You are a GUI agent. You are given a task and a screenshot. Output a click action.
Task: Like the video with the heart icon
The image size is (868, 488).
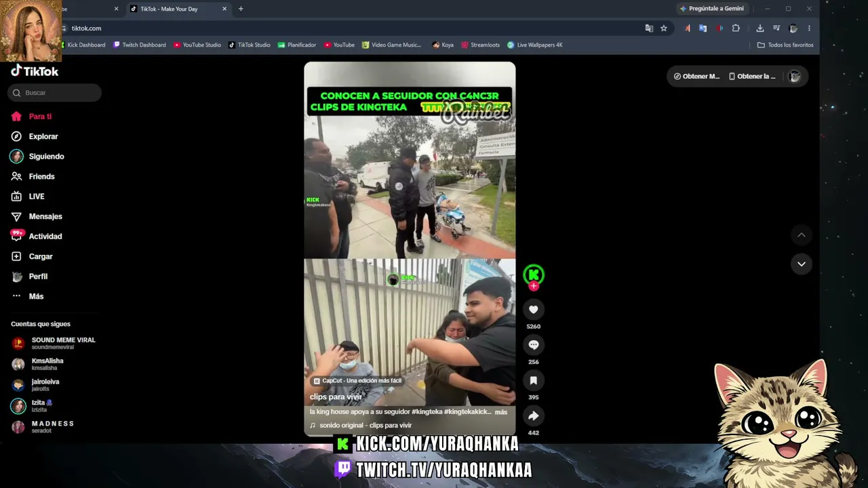coord(534,310)
